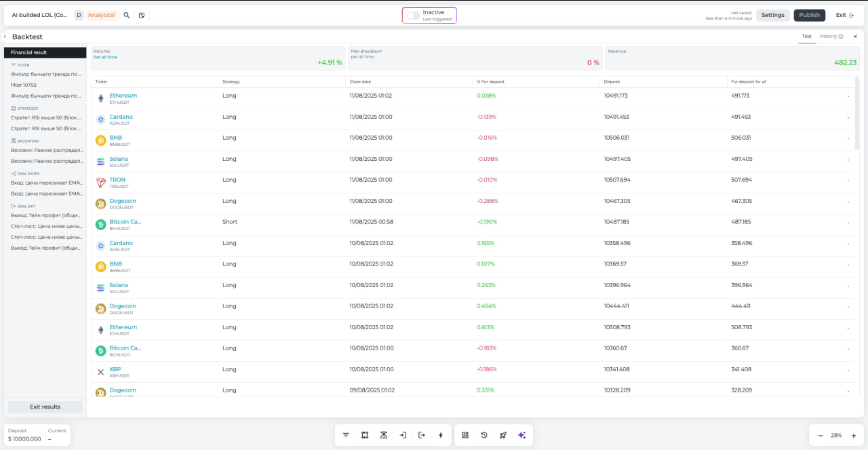Screen dimensions: 868x450
Task: Select the Deal Entry icon in bottom toolbar
Action: 403,435
